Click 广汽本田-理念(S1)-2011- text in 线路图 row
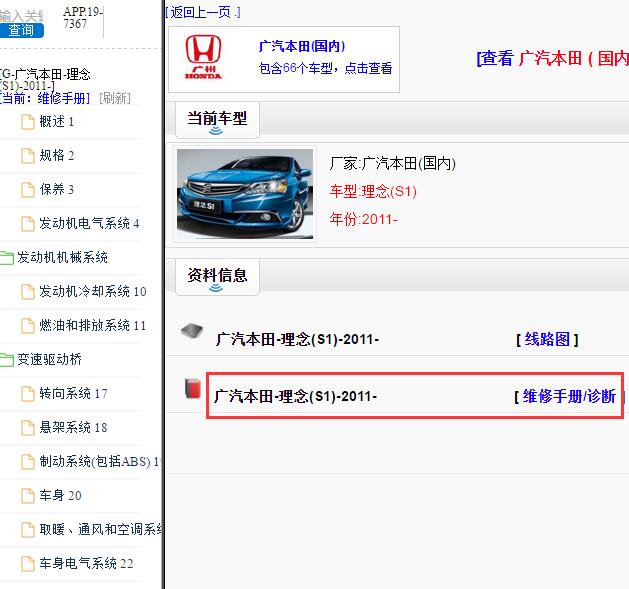Viewport: 629px width, 589px height. (x=297, y=339)
